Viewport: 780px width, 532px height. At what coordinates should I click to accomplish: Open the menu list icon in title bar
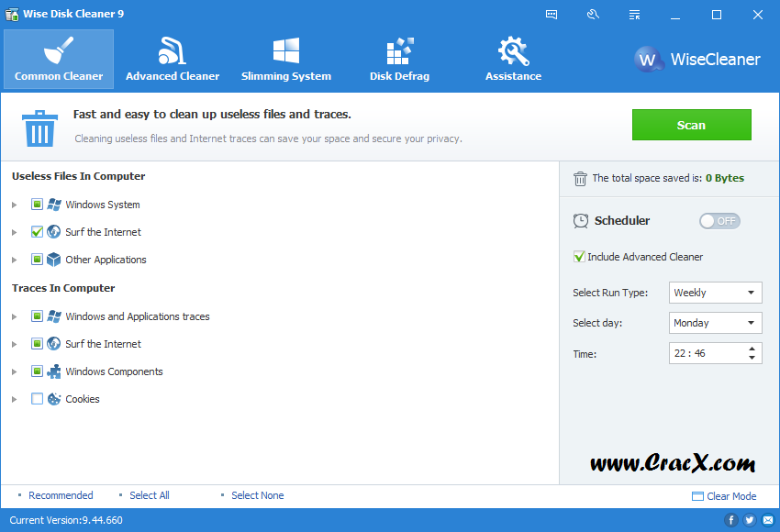[634, 15]
